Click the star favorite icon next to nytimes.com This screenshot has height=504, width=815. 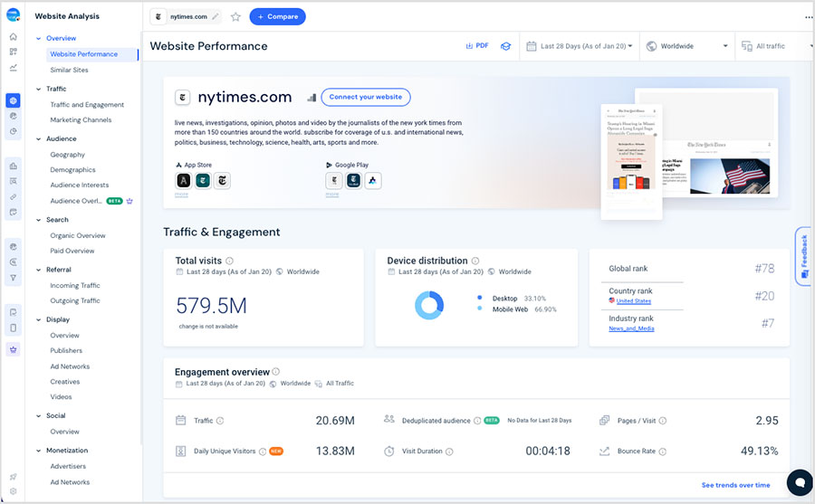(x=235, y=16)
